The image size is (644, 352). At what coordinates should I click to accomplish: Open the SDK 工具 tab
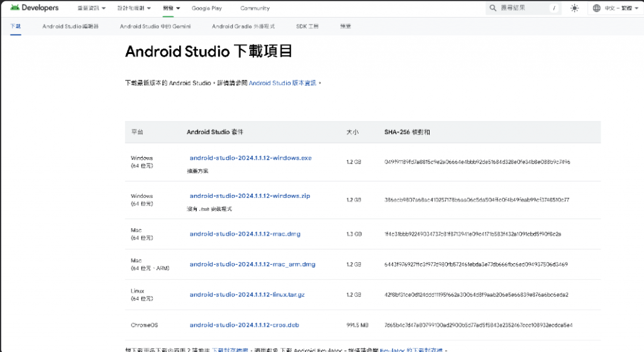point(307,26)
